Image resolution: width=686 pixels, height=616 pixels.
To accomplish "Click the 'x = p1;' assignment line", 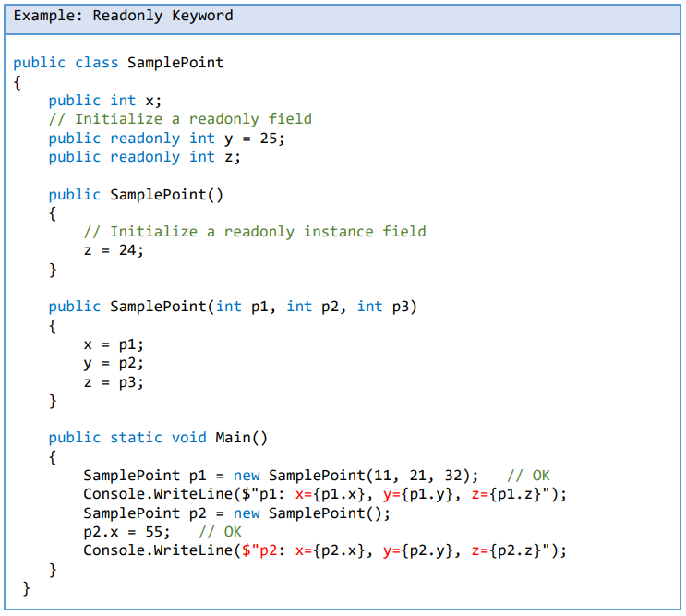I will [x=114, y=344].
